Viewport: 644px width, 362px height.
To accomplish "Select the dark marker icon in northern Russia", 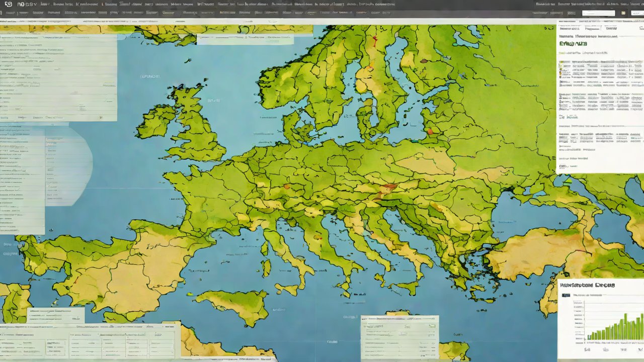I will pos(423,61).
